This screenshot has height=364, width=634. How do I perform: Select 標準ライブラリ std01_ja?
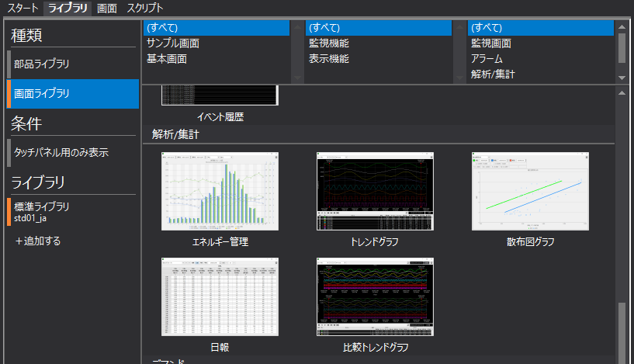click(x=73, y=212)
